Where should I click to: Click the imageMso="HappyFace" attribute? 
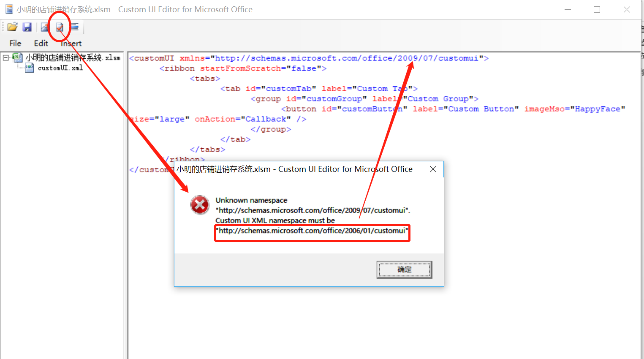pyautogui.click(x=575, y=109)
